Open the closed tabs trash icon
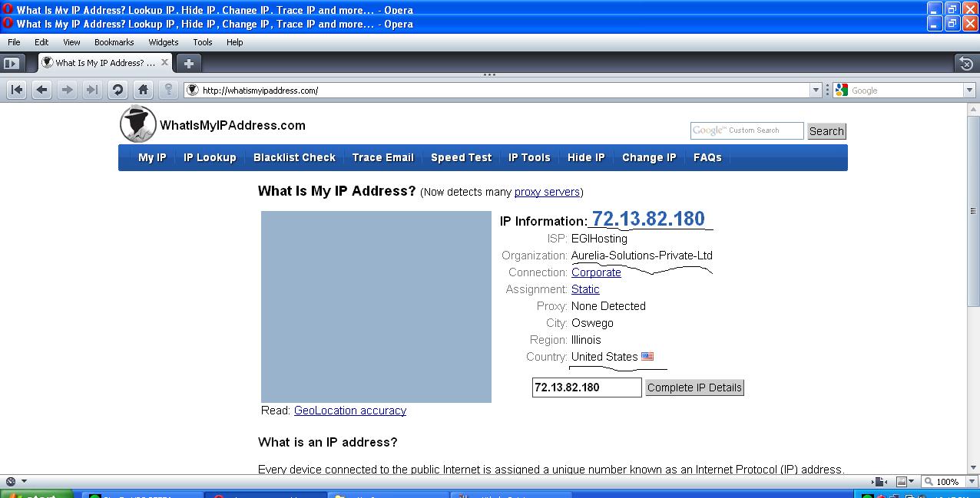Image resolution: width=980 pixels, height=498 pixels. (x=967, y=63)
